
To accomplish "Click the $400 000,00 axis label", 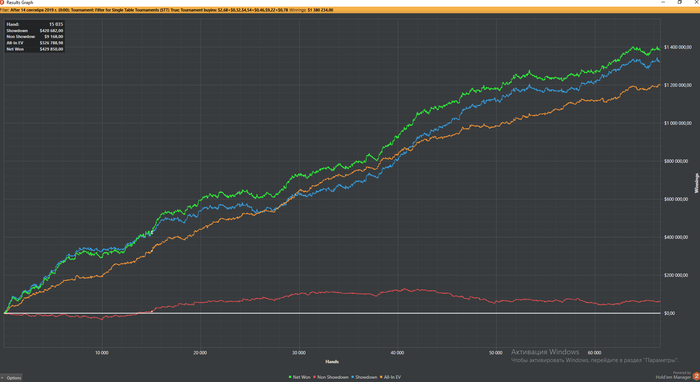I will (x=676, y=237).
